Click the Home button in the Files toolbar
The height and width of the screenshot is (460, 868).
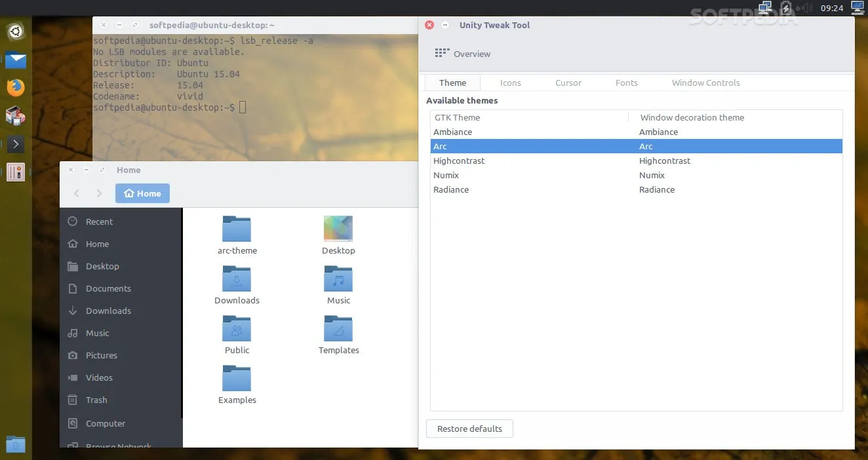pos(142,193)
